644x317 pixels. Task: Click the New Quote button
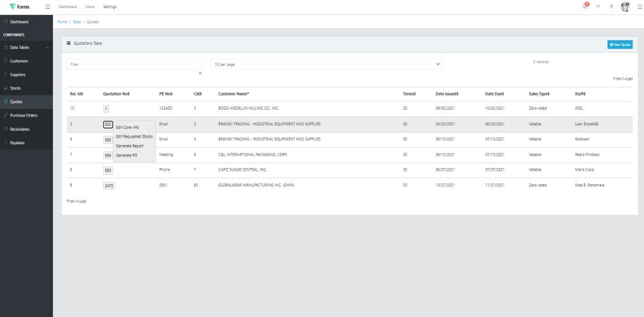click(x=620, y=44)
